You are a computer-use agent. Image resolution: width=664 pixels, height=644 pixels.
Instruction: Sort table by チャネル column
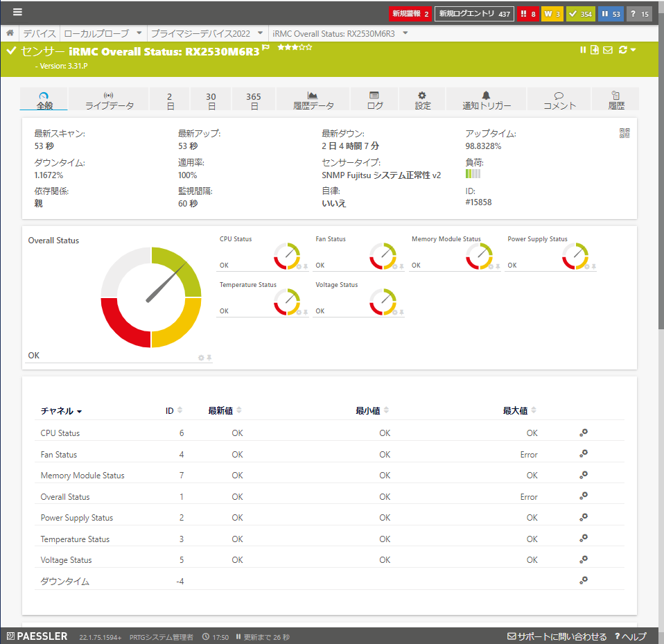click(61, 410)
